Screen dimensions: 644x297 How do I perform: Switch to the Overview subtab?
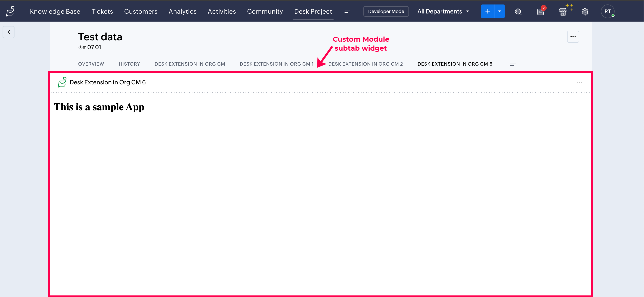pos(91,64)
